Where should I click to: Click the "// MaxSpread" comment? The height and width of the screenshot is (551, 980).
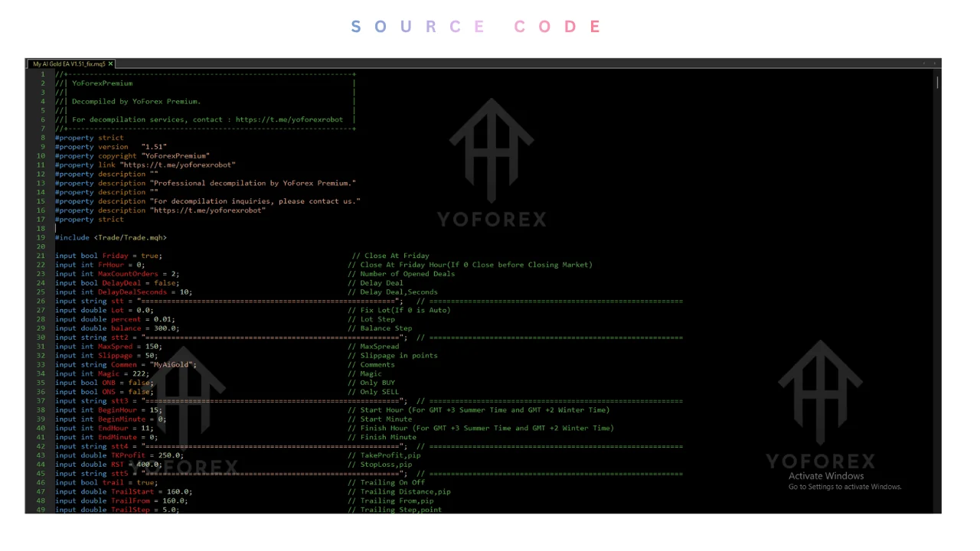tap(373, 347)
